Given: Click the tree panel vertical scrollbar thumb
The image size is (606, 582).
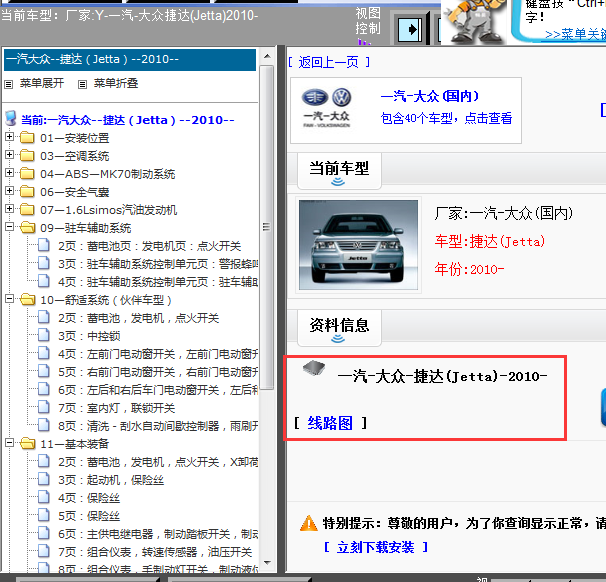Looking at the screenshot, I should pyautogui.click(x=267, y=227).
